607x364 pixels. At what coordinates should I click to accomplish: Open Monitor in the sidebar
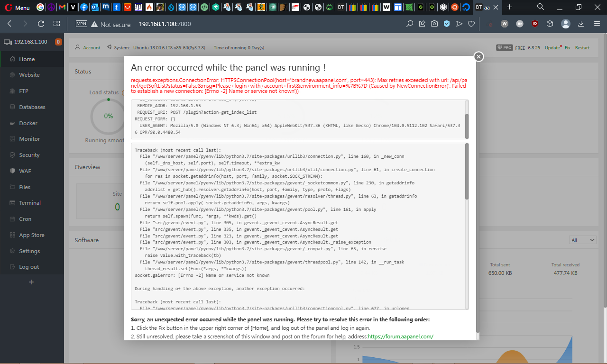click(32, 139)
